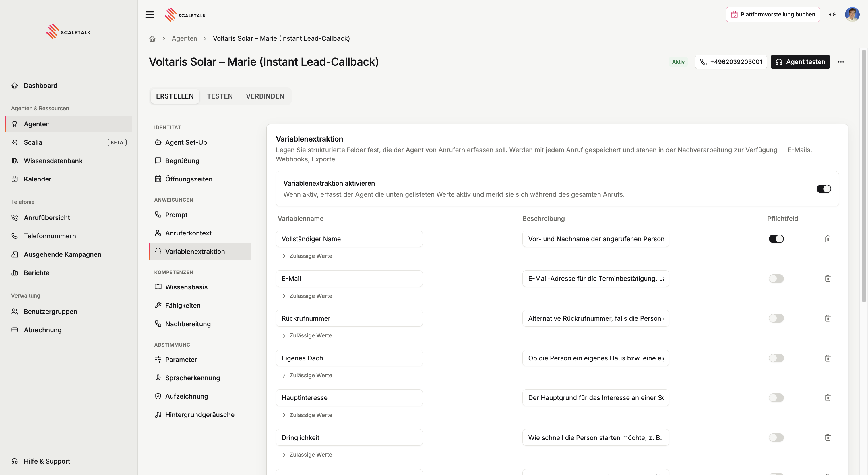This screenshot has width=868, height=475.
Task: Disable the Variablenextraktion aktivieren switch
Action: 824,189
